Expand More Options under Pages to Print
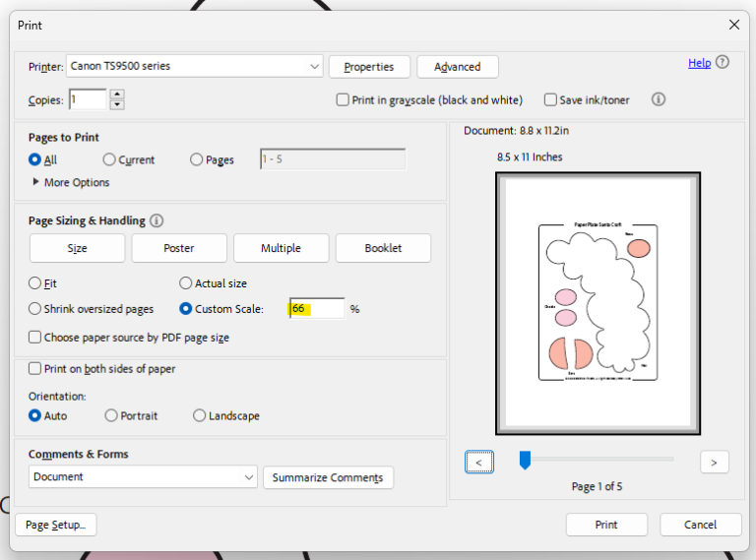 (x=37, y=182)
